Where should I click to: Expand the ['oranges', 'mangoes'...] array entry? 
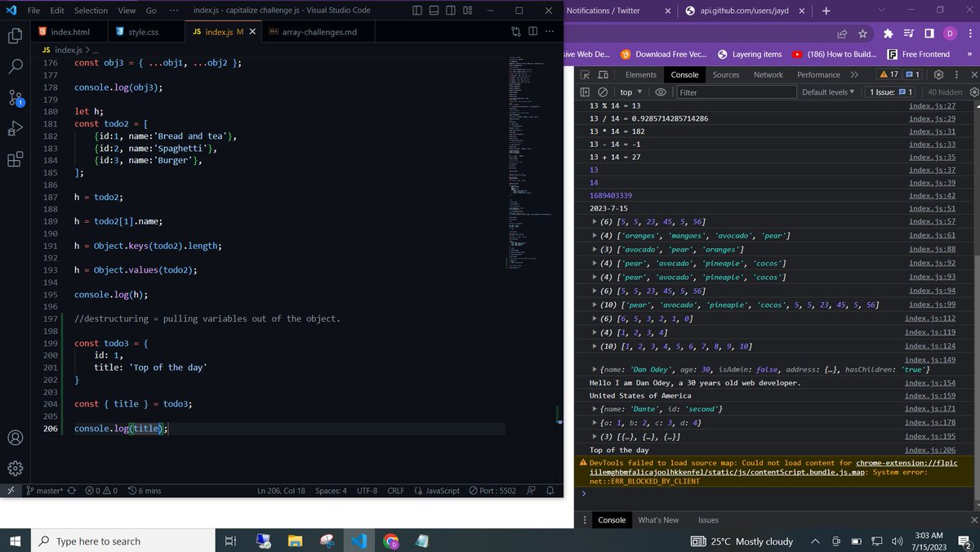point(594,235)
